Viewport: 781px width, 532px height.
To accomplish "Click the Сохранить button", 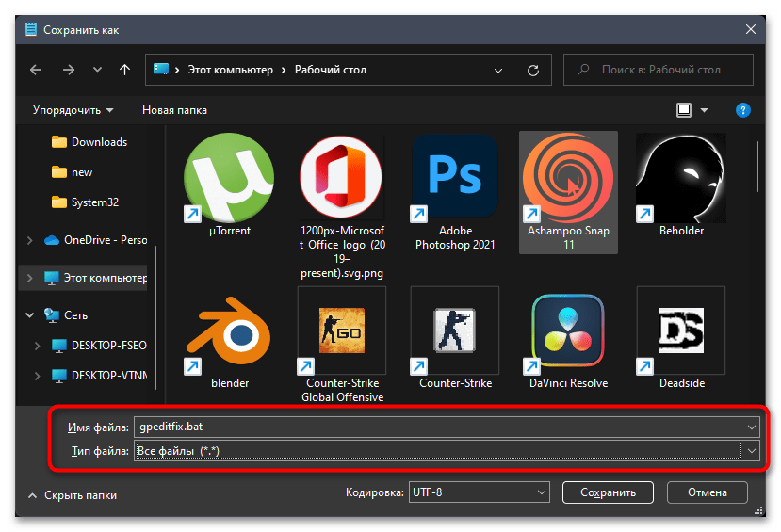I will (608, 492).
